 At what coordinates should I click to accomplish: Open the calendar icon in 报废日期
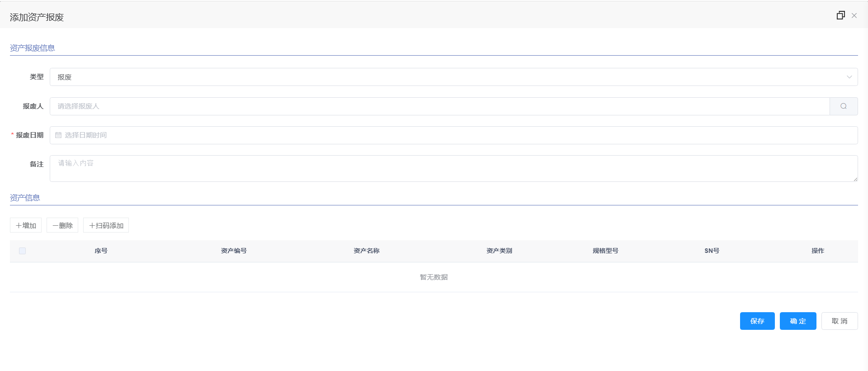coord(58,135)
